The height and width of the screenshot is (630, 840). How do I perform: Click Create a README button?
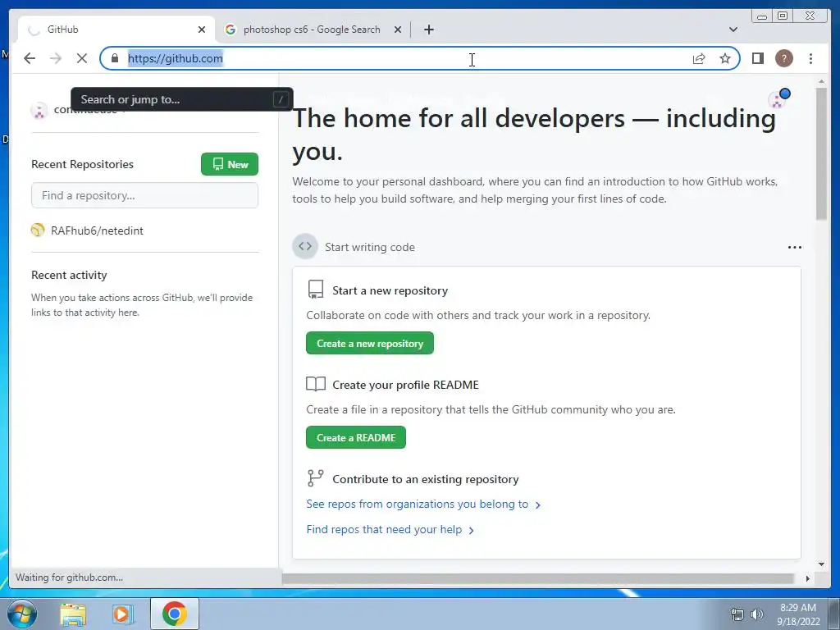click(x=356, y=437)
